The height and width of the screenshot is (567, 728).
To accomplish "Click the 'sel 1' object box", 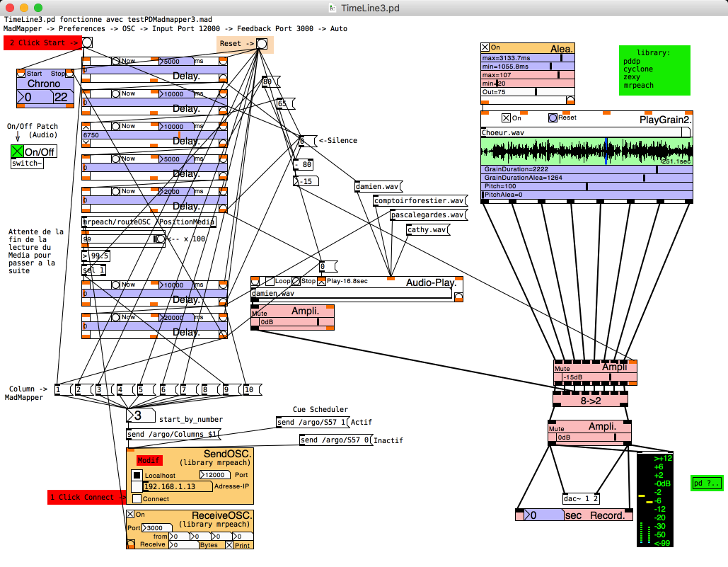I will pos(94,270).
